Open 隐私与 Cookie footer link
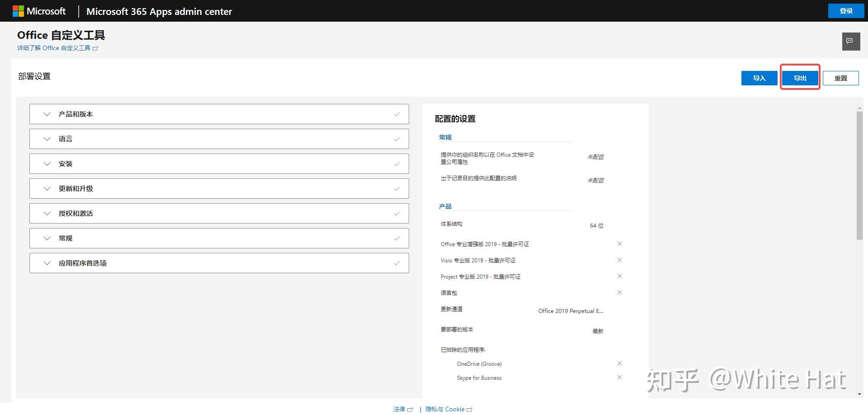This screenshot has width=868, height=415. [x=449, y=409]
